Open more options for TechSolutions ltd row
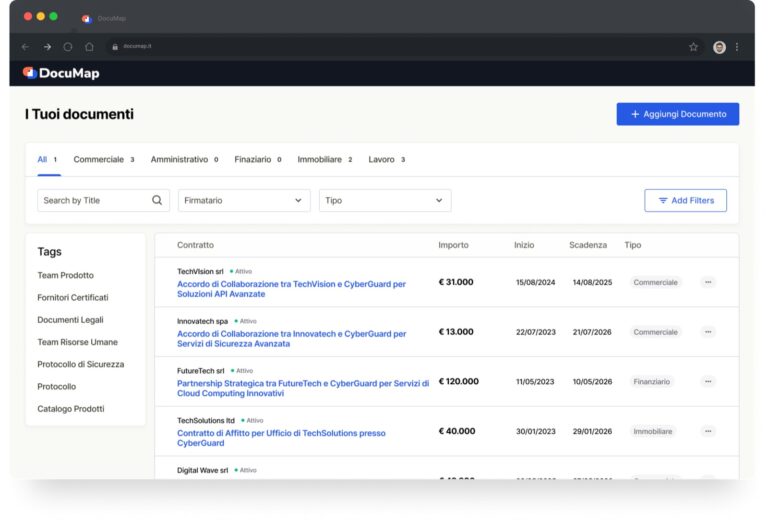Image resolution: width=768 pixels, height=523 pixels. point(708,431)
